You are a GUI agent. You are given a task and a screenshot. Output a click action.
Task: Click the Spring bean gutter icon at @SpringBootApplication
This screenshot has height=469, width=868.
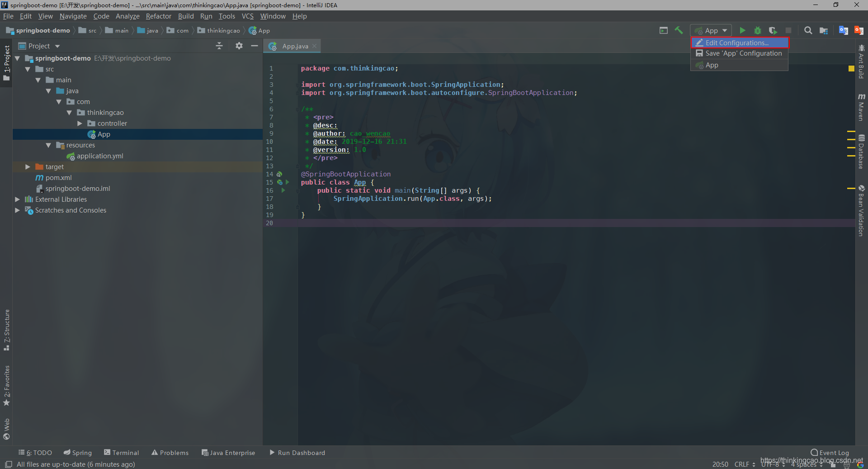(x=279, y=174)
